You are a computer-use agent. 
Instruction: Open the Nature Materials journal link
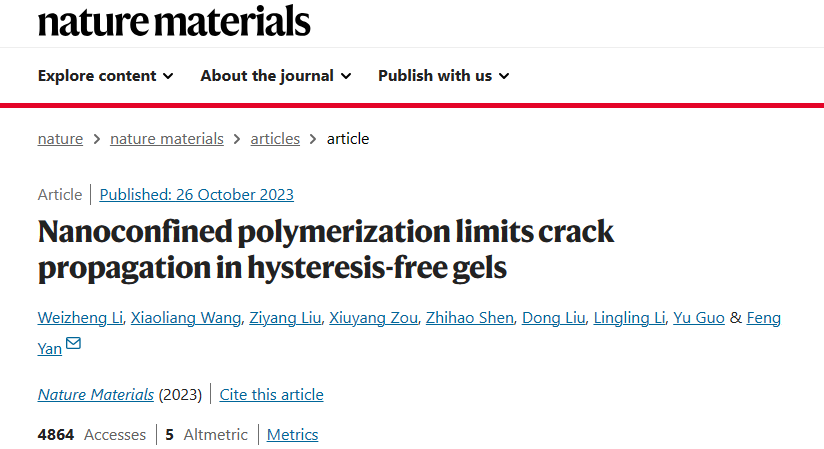96,394
